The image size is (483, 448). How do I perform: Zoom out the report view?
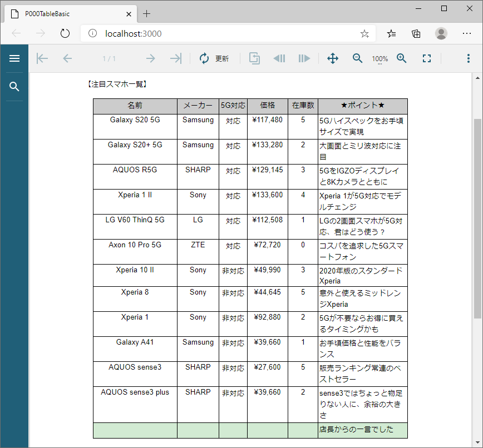click(x=357, y=58)
